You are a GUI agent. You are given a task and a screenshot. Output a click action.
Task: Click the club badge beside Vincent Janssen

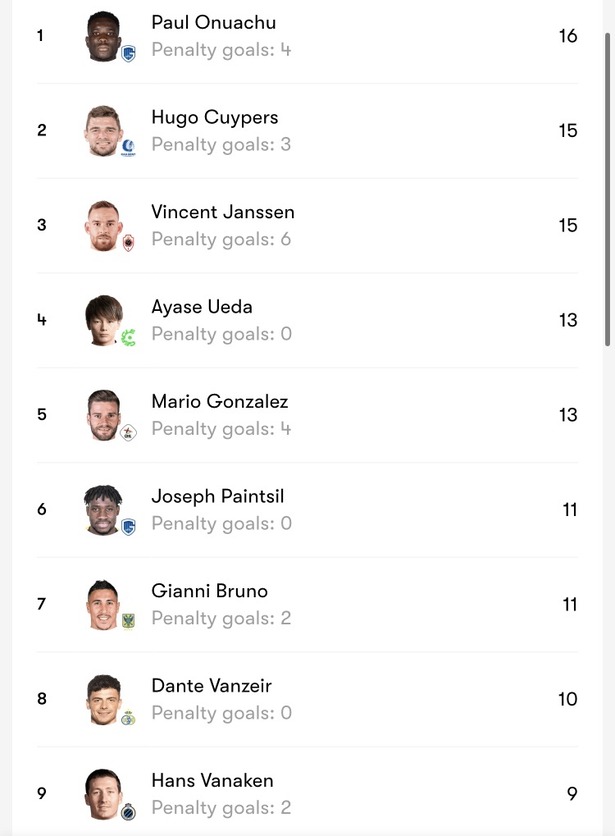(x=128, y=243)
